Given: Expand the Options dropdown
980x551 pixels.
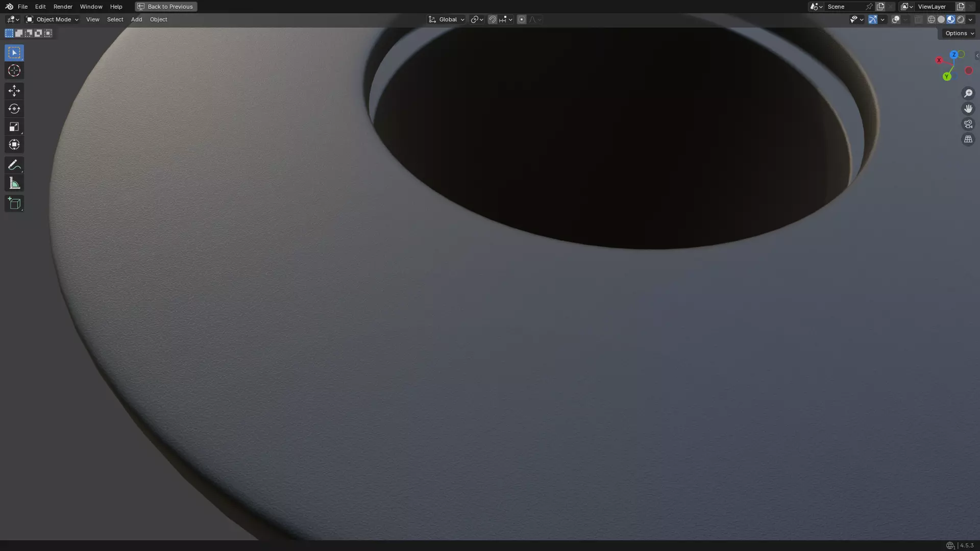Looking at the screenshot, I should [x=959, y=33].
